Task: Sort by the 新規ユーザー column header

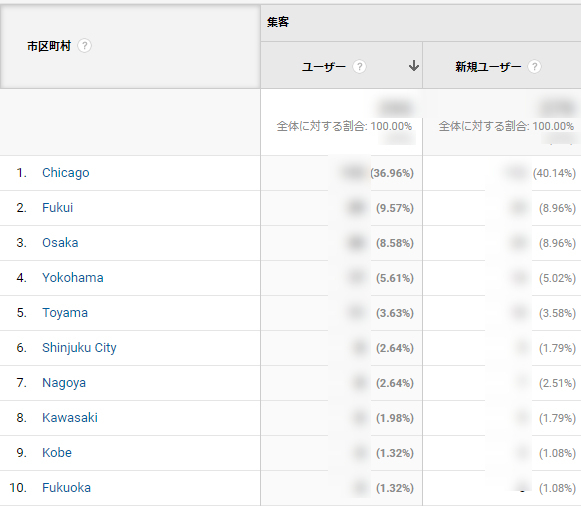Action: 488,67
